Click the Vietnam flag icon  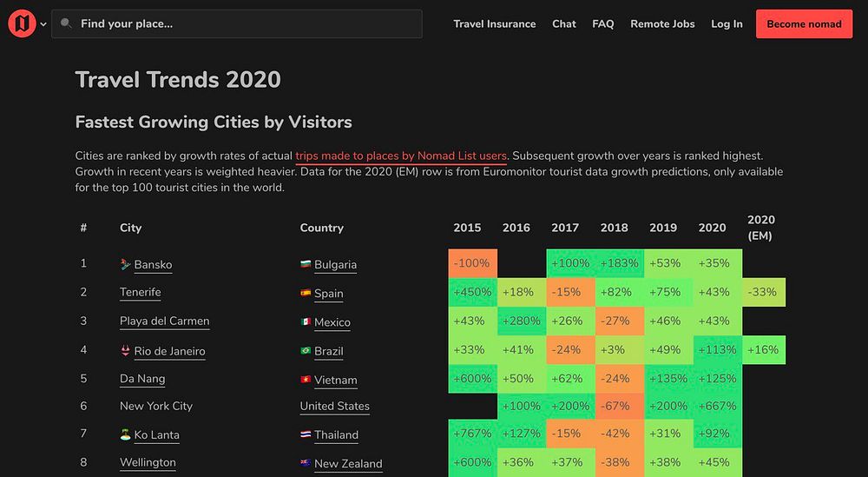[306, 379]
